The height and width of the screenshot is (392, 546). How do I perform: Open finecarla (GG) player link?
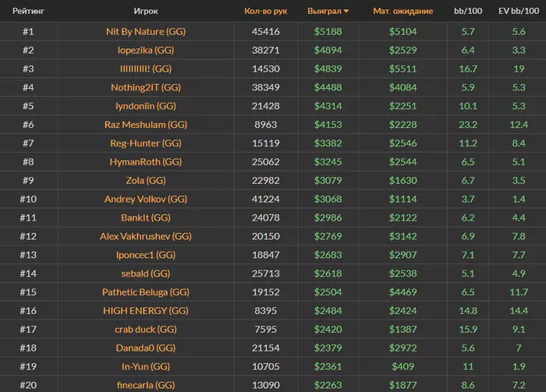pyautogui.click(x=146, y=385)
